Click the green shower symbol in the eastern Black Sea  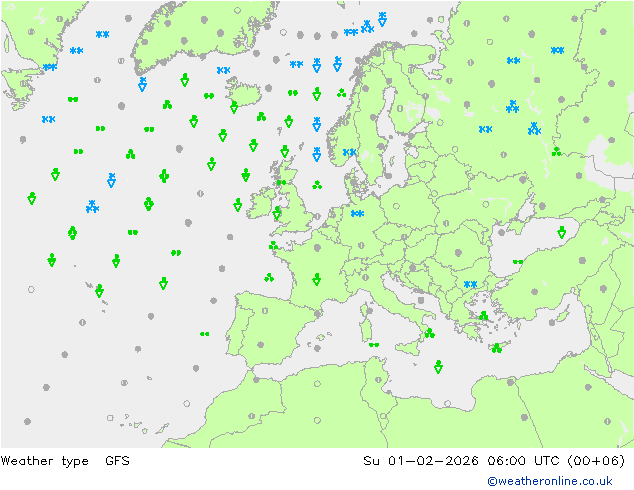pyautogui.click(x=562, y=232)
